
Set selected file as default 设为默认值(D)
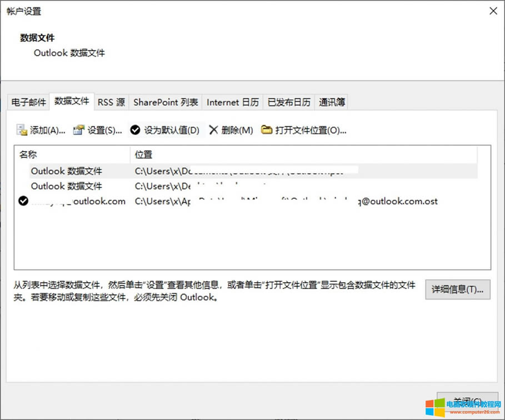click(165, 130)
